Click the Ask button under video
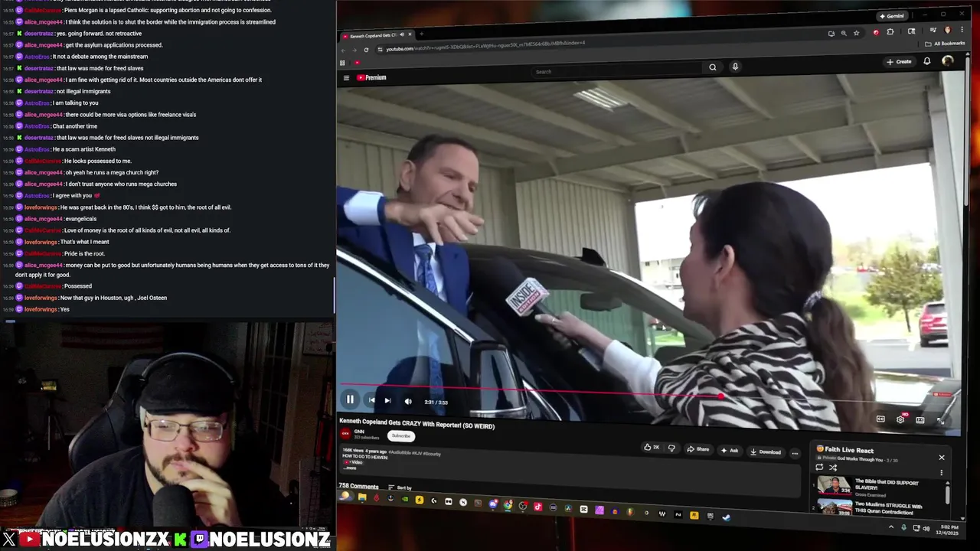This screenshot has width=980, height=551. tap(730, 450)
